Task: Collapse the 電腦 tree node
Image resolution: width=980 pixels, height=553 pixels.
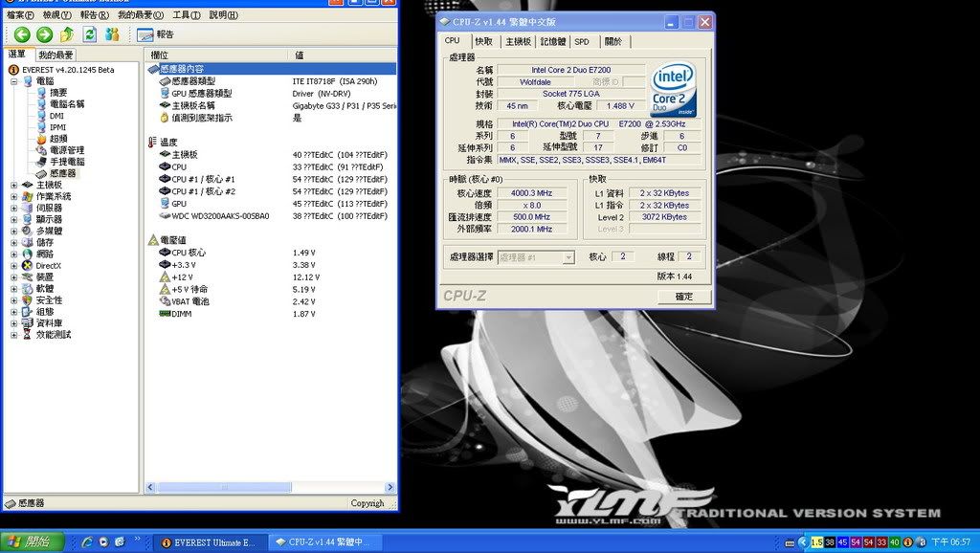Action: pyautogui.click(x=13, y=81)
